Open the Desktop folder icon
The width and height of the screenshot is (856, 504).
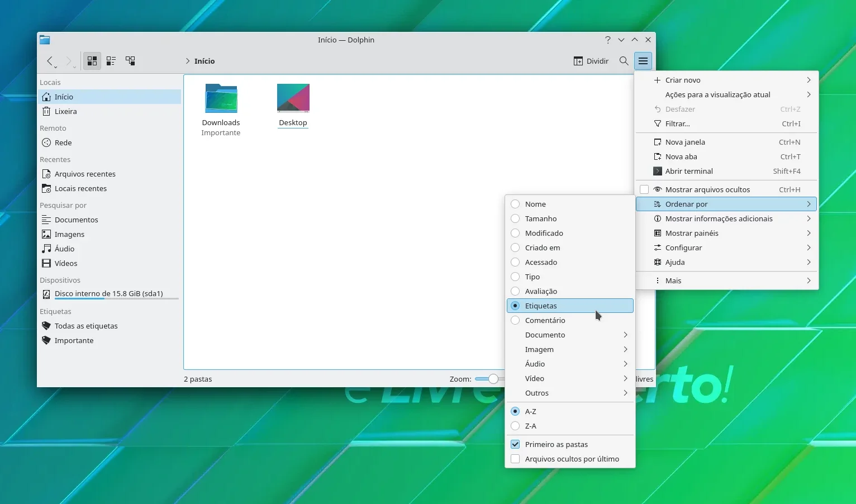(x=293, y=98)
